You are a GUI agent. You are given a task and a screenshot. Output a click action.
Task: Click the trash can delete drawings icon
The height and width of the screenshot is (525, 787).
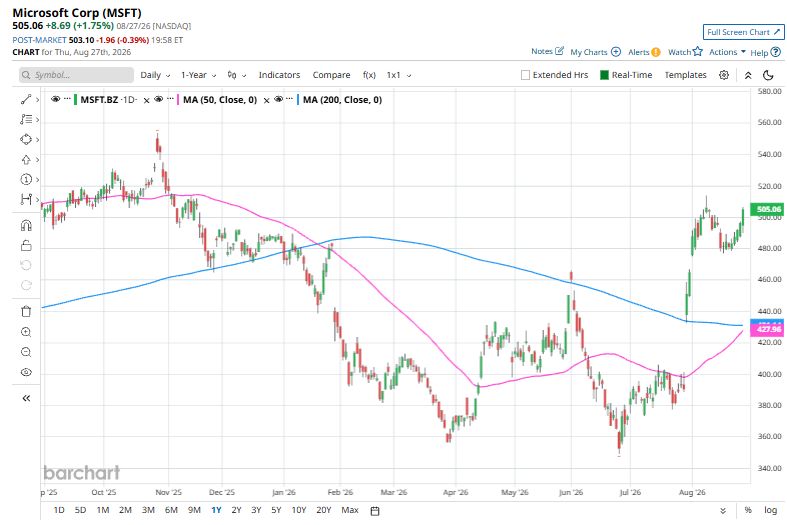click(26, 312)
